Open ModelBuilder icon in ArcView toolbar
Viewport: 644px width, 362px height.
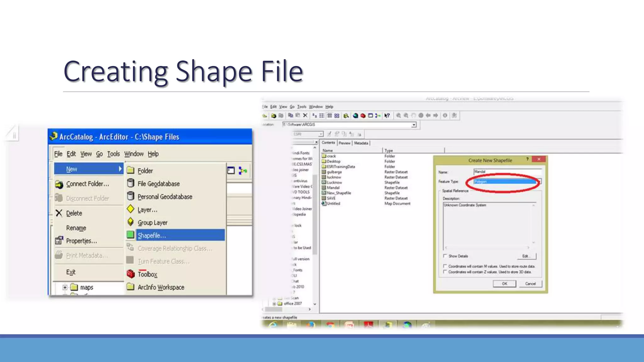[x=378, y=116]
